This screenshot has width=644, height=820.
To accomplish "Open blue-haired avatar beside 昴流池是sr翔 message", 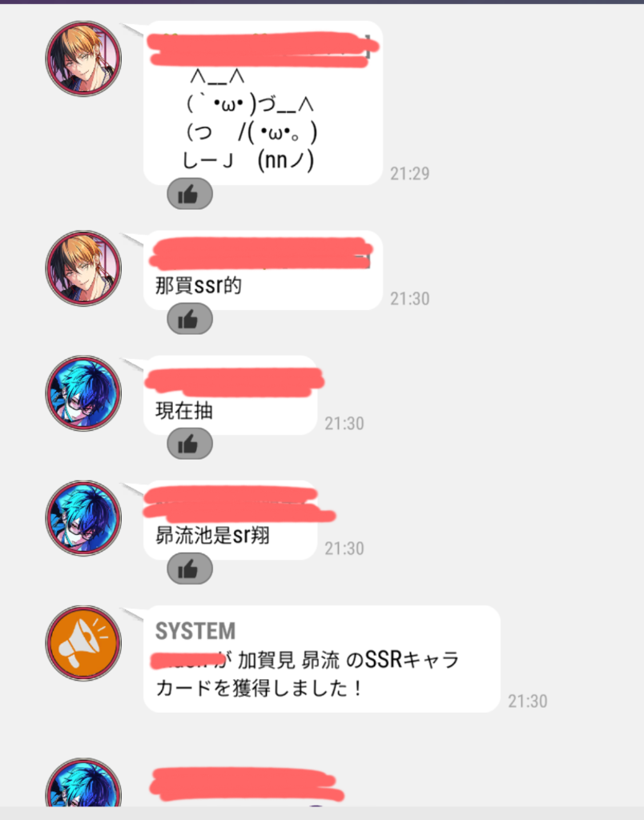I will [x=83, y=518].
